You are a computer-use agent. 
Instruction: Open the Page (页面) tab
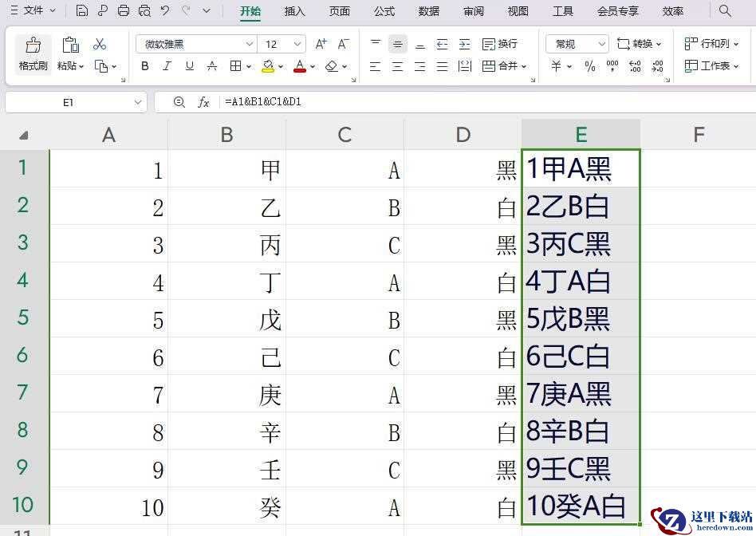340,11
